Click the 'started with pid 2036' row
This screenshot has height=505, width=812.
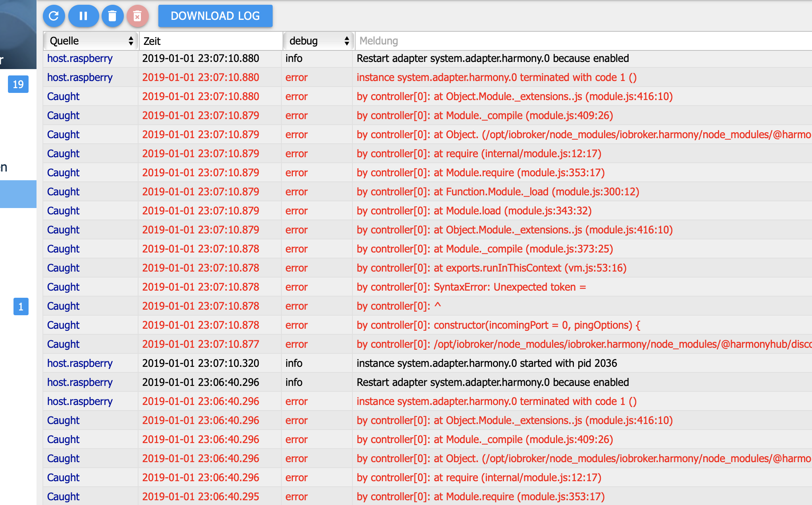point(487,363)
